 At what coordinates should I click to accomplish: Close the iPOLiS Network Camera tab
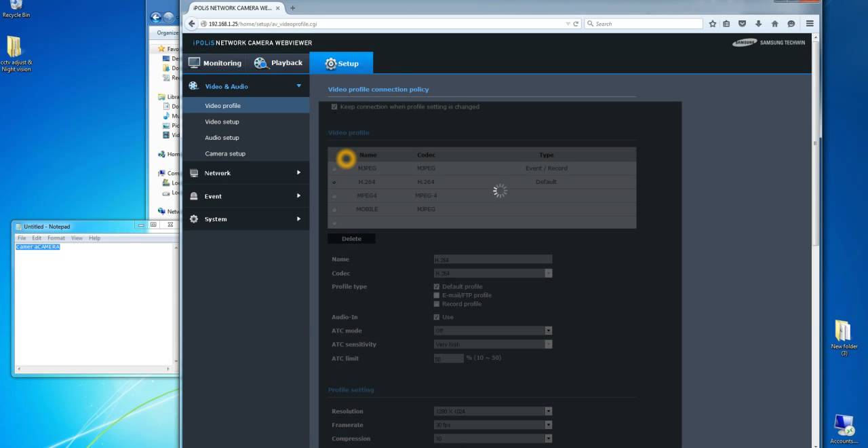[279, 8]
